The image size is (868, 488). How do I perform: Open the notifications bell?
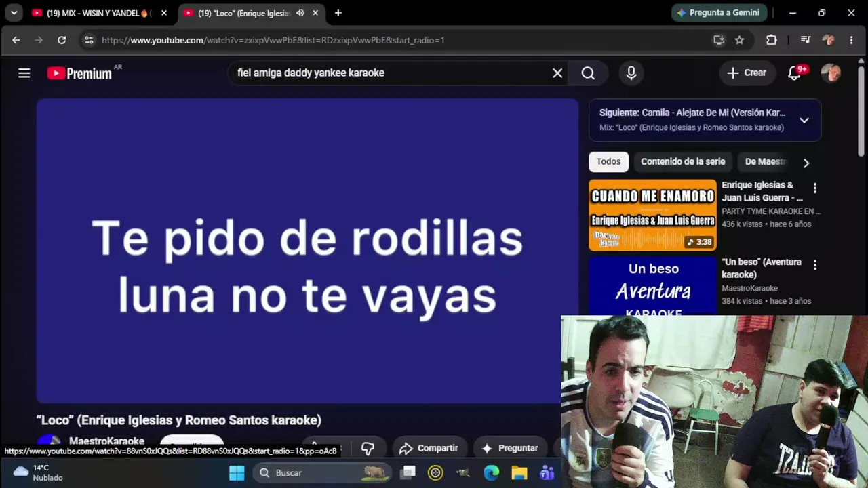795,73
